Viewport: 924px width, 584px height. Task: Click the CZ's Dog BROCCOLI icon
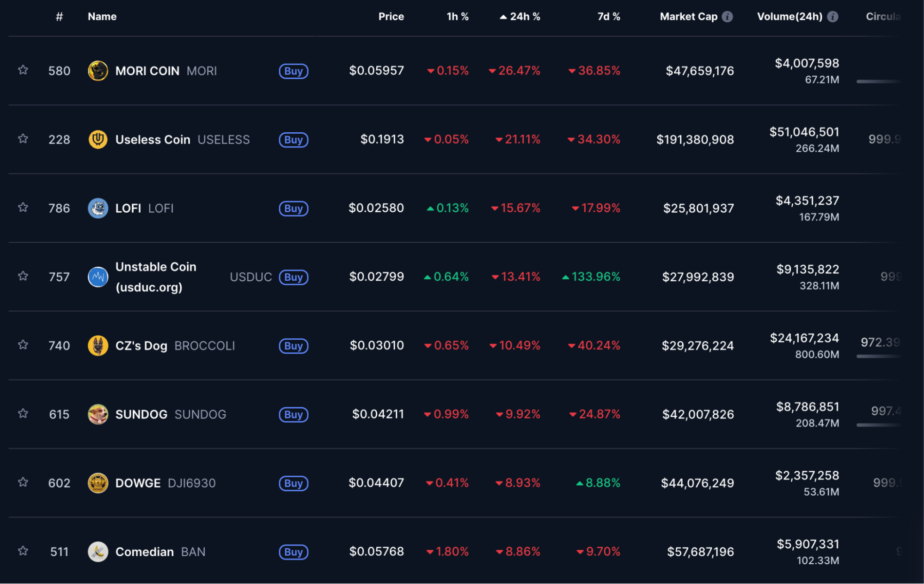98,345
